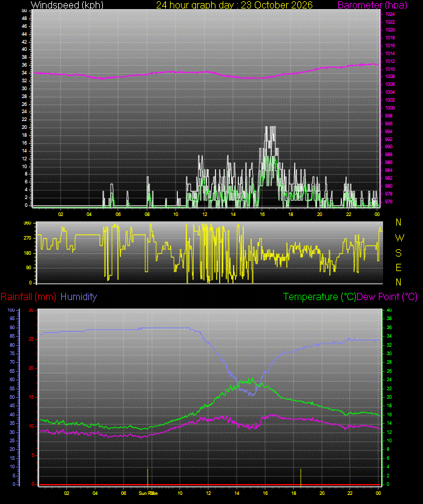Click '0' on the green temperature axis
This screenshot has height=504, width=423.
coord(388,485)
